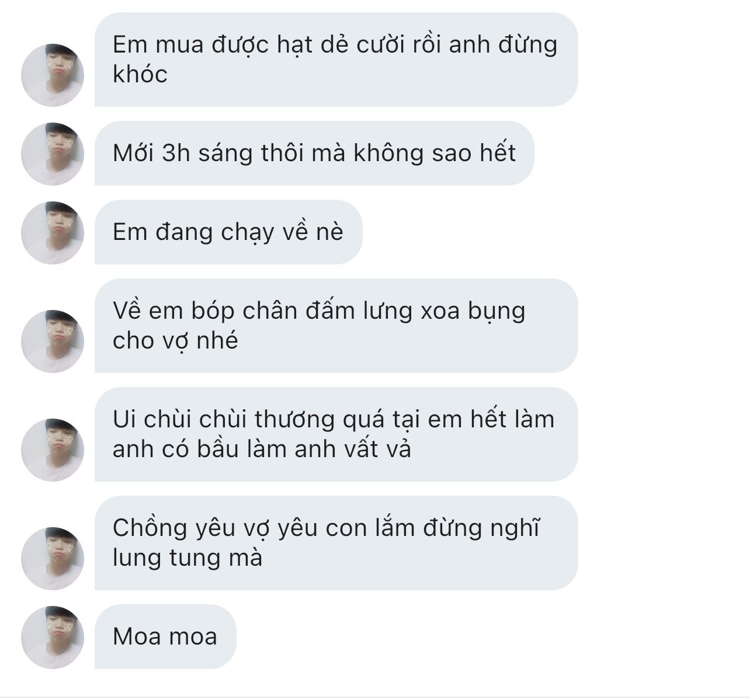Click the 'anh có bầu làm anh vất vả' line
The image size is (750, 700).
coord(262,449)
